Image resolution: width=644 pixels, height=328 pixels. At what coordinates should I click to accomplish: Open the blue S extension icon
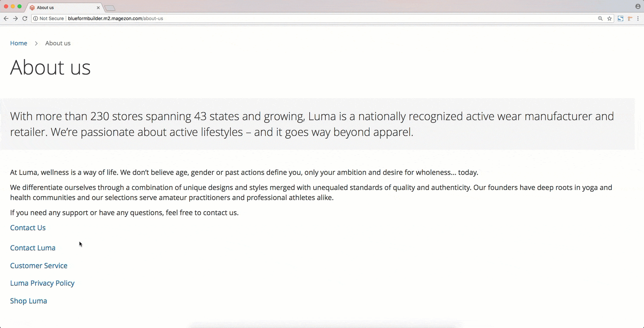[621, 18]
